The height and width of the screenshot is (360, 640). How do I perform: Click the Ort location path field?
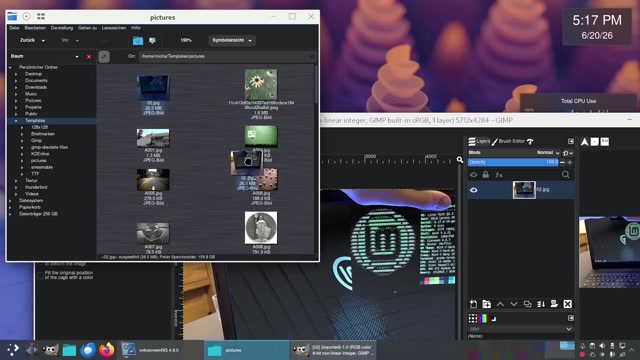point(228,56)
